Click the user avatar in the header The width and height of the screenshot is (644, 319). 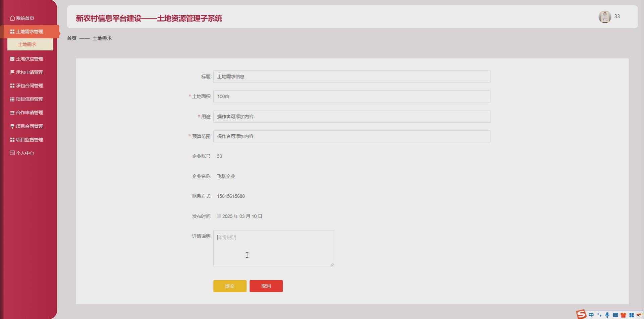605,17
